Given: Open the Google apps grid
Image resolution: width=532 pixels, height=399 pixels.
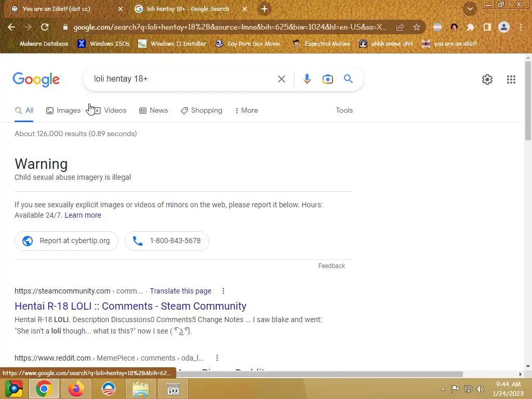Looking at the screenshot, I should pyautogui.click(x=511, y=79).
